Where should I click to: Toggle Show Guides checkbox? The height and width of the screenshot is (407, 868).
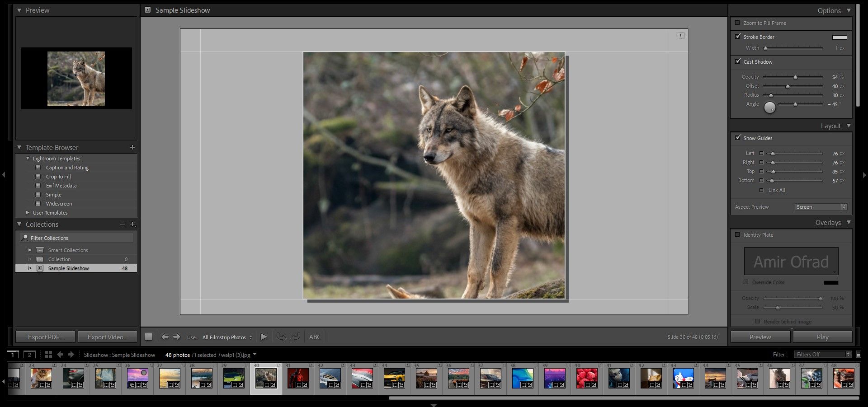[x=738, y=138]
